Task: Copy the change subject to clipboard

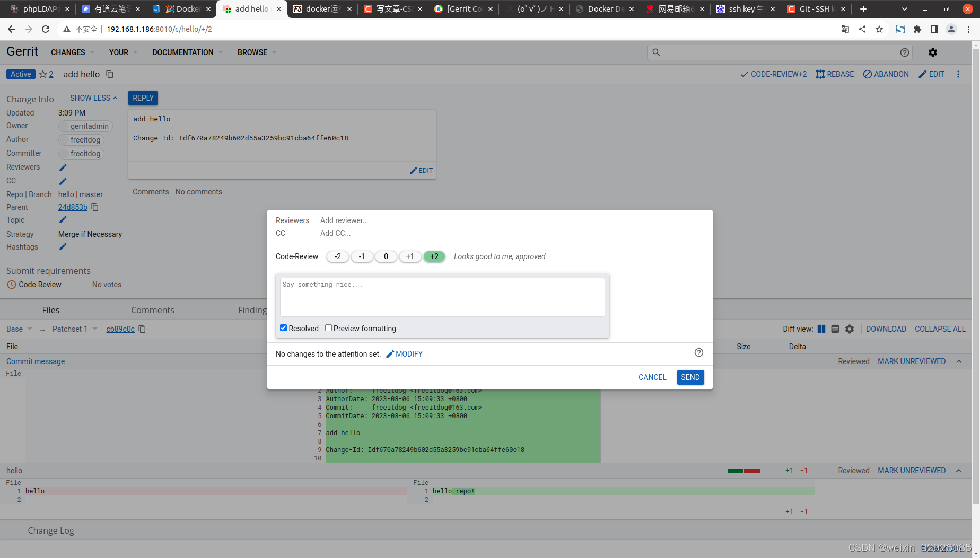Action: 109,74
